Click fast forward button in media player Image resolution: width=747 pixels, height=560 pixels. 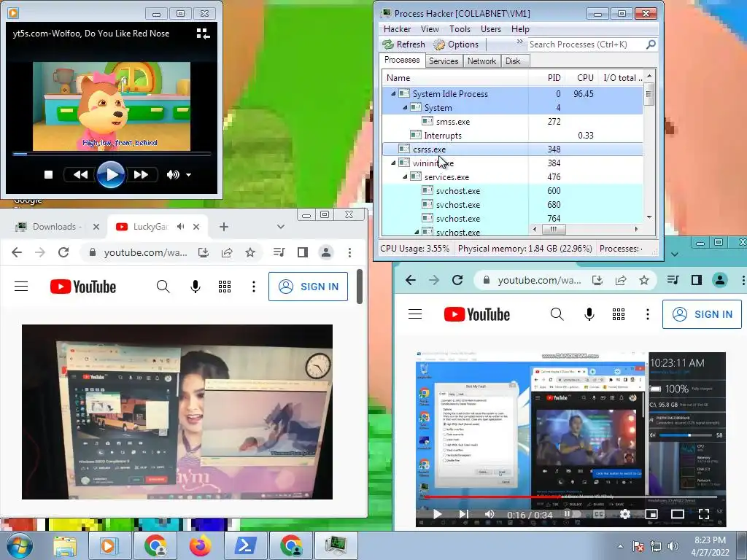(141, 175)
